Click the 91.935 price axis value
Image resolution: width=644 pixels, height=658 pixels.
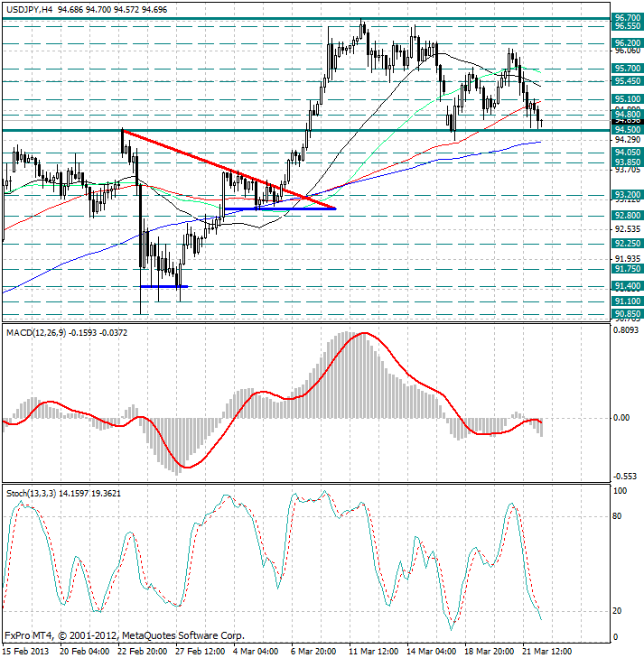click(628, 259)
